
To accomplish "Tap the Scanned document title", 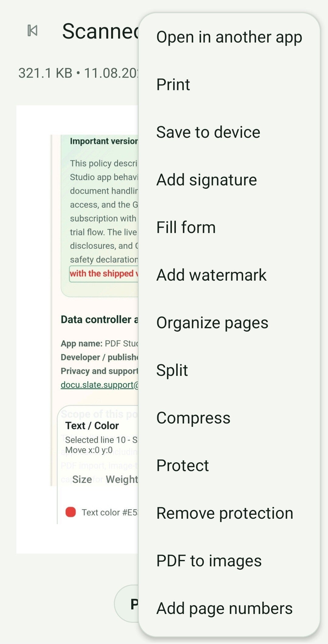I will (x=100, y=31).
